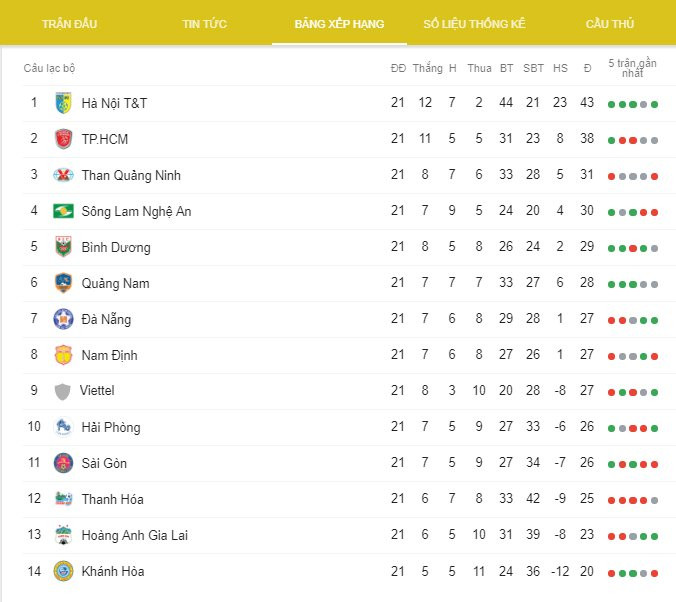676x602 pixels.
Task: Click the Hoàng Anh Gia Lai logo
Action: coord(63,535)
